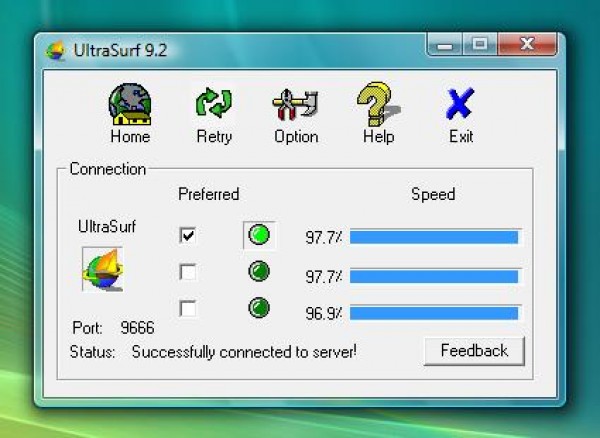Close the UltraSurf 9.2 window

527,44
